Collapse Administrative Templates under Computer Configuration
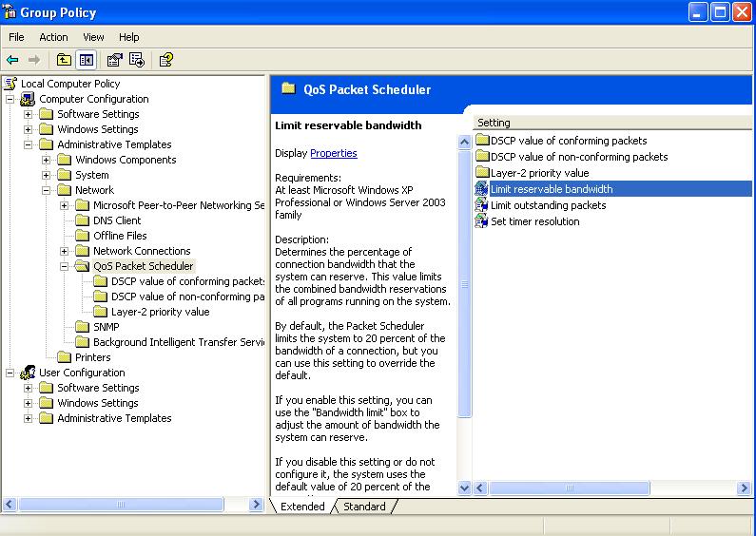The height and width of the screenshot is (536, 756). click(28, 144)
